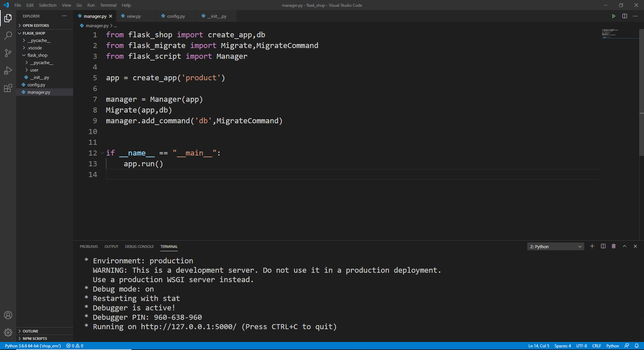Change indentation via 'Spaces: 4'
Viewport: 644px width, 350px height.
(x=562, y=346)
